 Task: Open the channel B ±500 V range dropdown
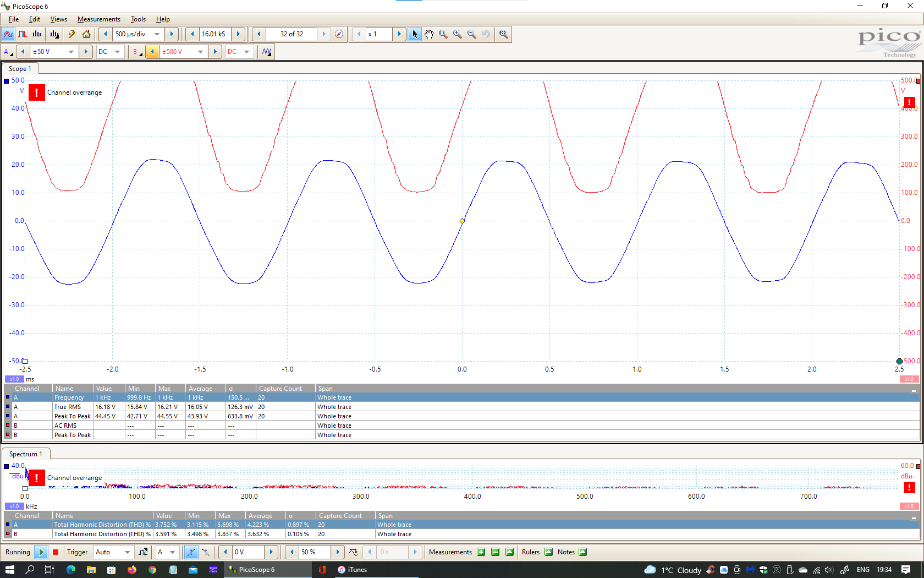coord(201,52)
